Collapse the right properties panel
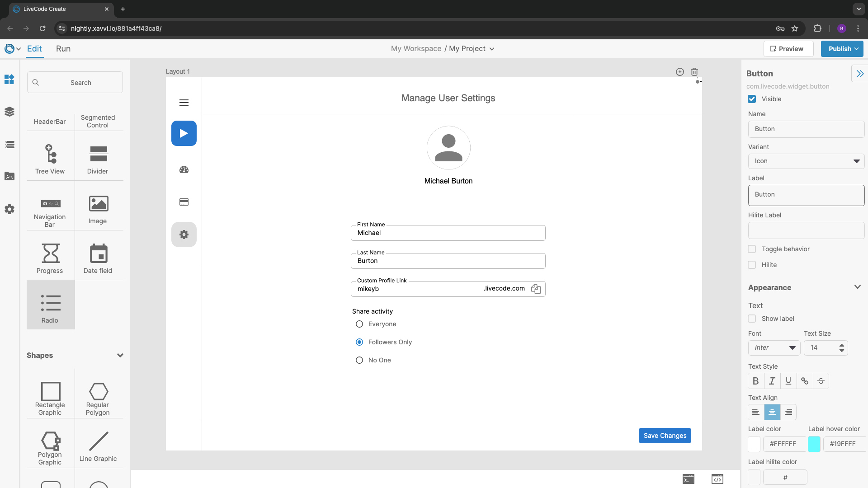868x488 pixels. click(859, 74)
